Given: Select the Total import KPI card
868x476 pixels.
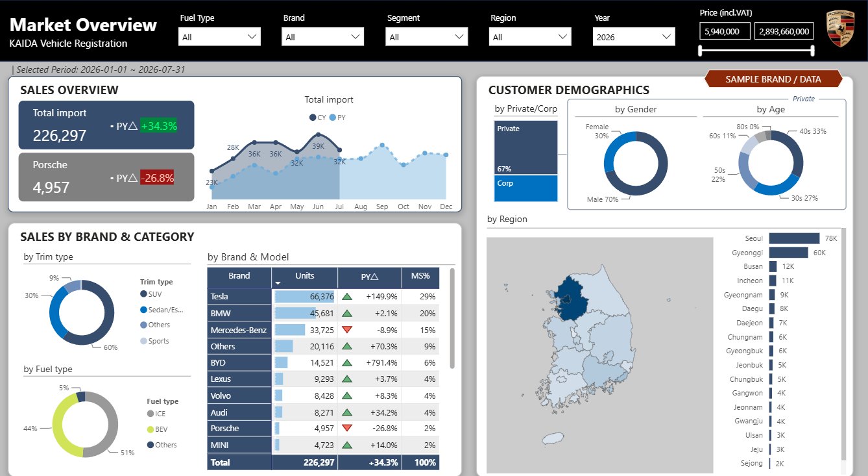Looking at the screenshot, I should click(106, 125).
